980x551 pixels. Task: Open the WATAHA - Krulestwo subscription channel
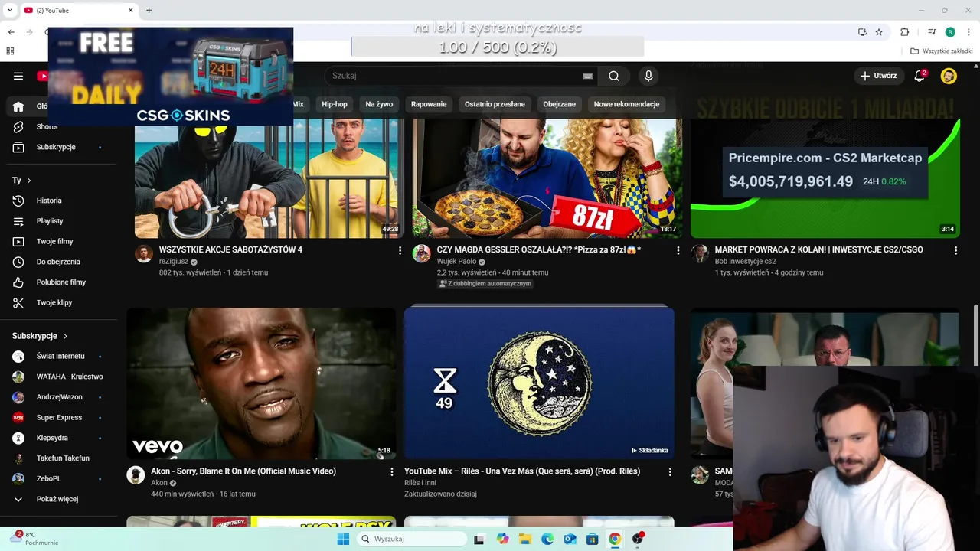pos(70,377)
